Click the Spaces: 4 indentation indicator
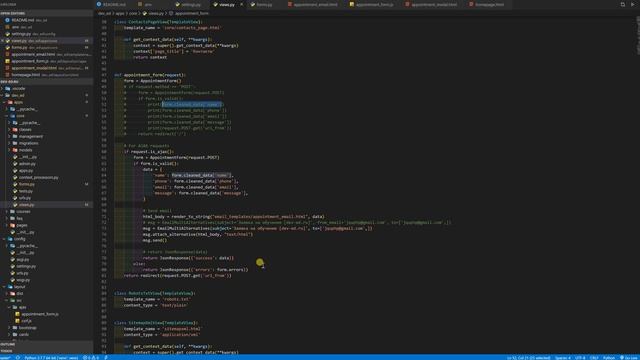 562,358
